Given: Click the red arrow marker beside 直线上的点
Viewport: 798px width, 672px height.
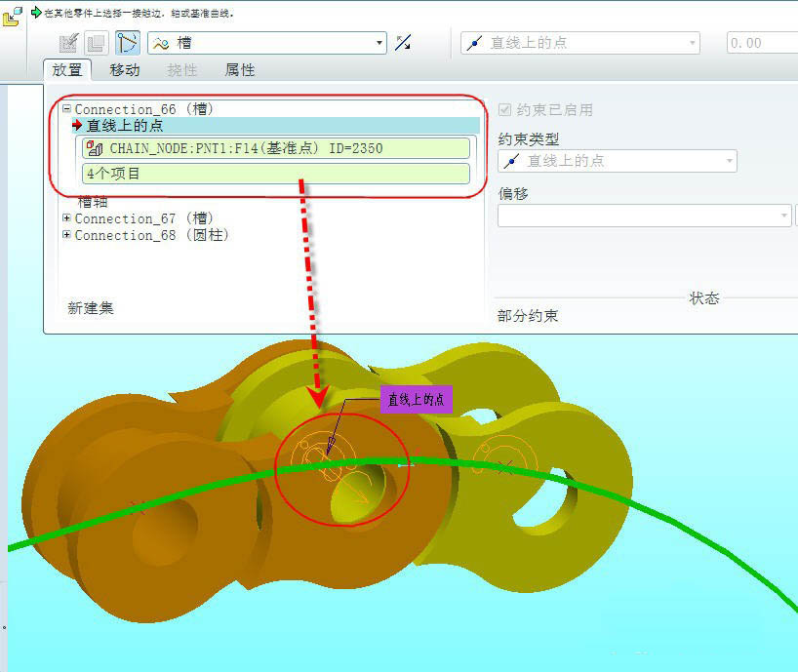Looking at the screenshot, I should tap(77, 125).
